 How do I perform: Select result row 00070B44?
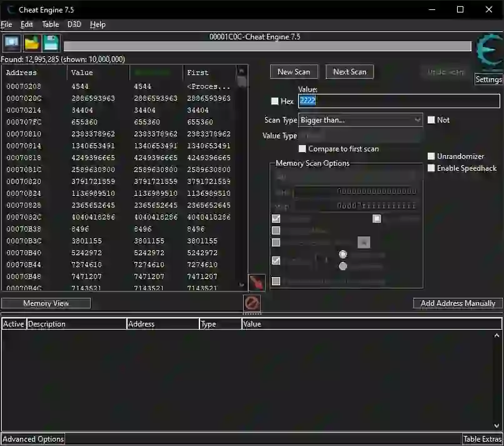point(119,265)
